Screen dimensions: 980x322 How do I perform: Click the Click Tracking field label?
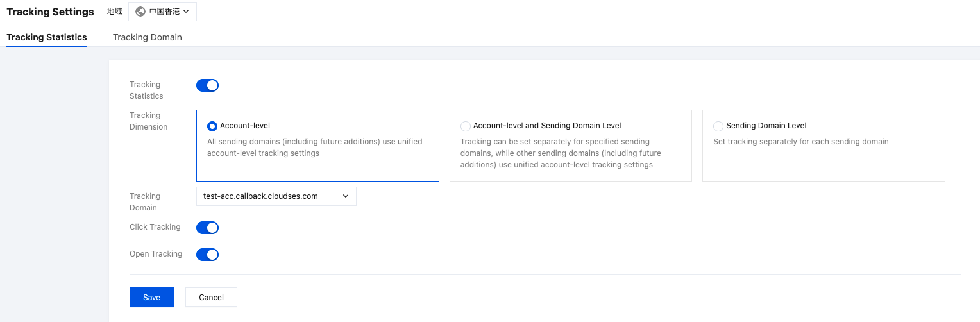155,227
